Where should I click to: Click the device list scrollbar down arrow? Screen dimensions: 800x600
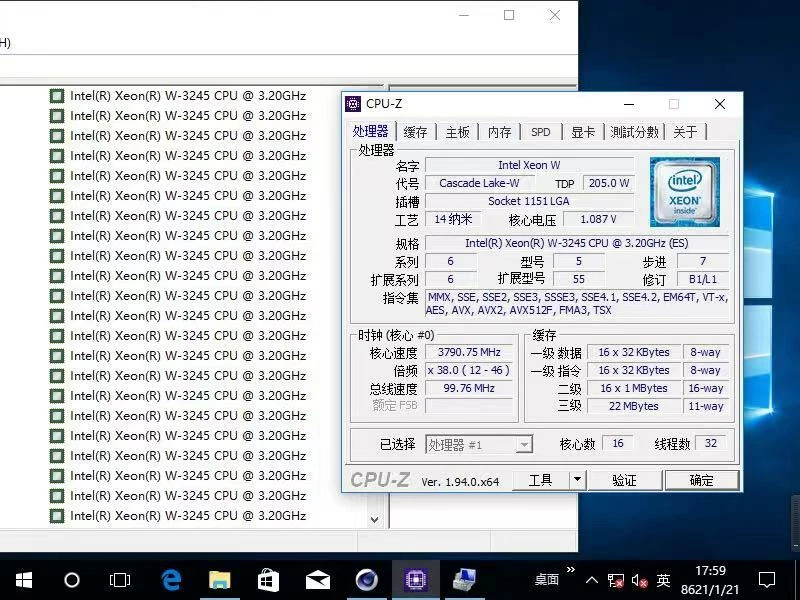tap(375, 520)
